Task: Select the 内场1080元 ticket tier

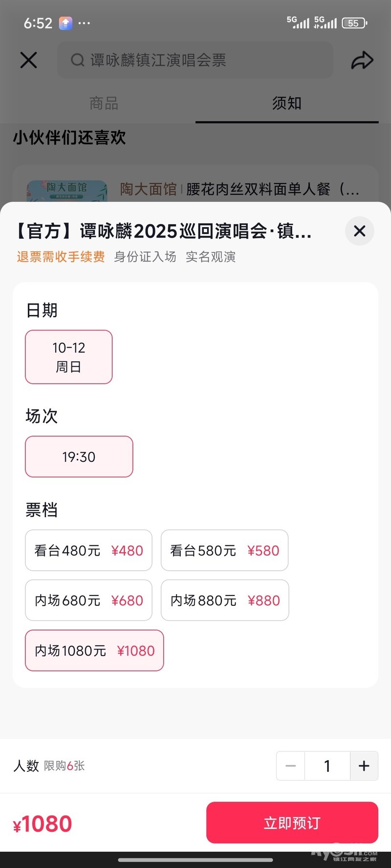Action: (94, 650)
